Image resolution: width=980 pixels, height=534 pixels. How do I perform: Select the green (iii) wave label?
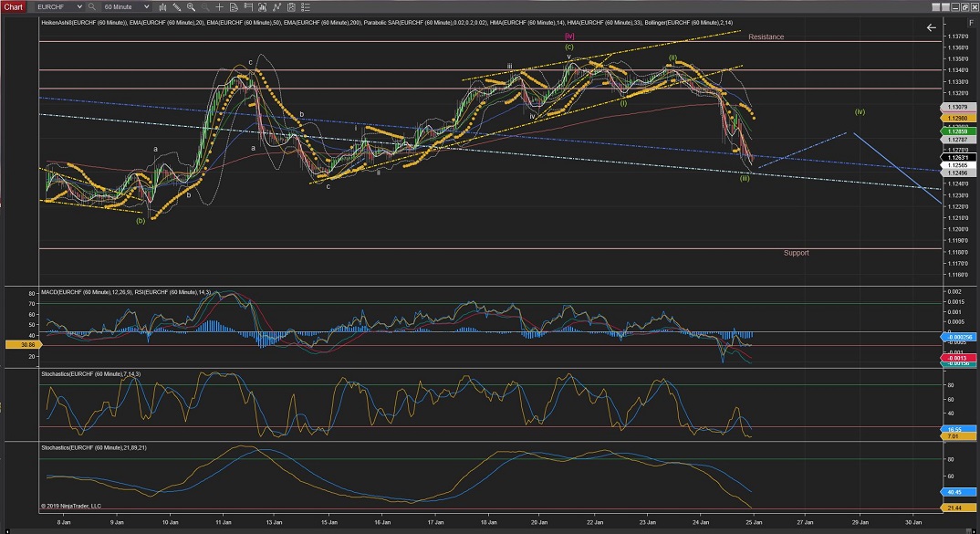pos(744,178)
